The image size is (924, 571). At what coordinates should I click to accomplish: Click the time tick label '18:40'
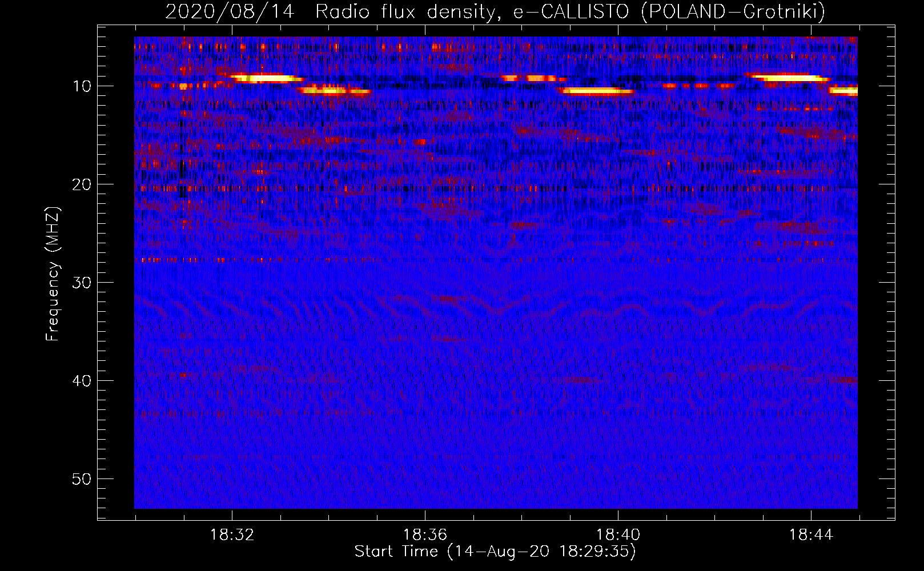pos(618,534)
